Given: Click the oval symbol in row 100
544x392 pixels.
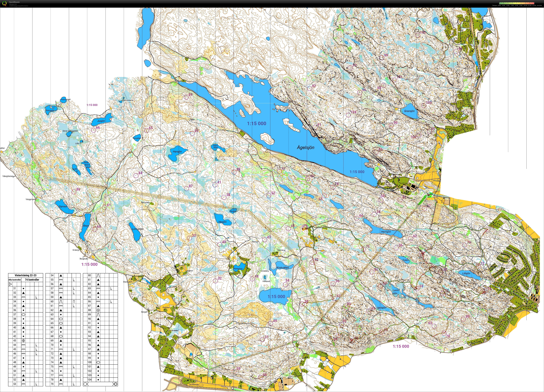Looking at the screenshot, I should pyautogui.click(x=98, y=362).
